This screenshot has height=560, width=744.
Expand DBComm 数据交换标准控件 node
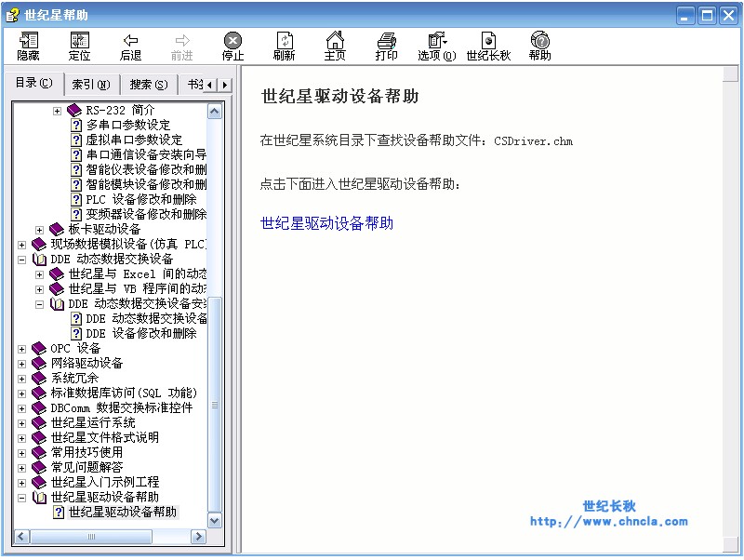tap(21, 408)
